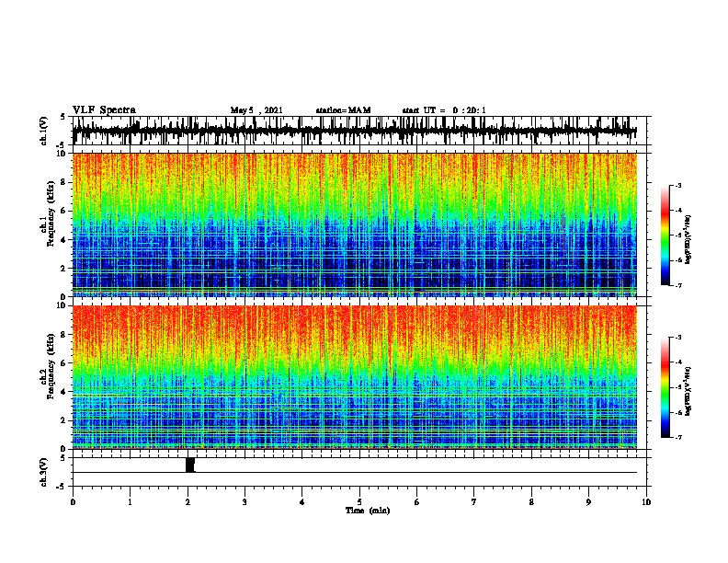Click the "VLF Spectra" title text
Viewport: 728px width, 563px height.
(104, 110)
